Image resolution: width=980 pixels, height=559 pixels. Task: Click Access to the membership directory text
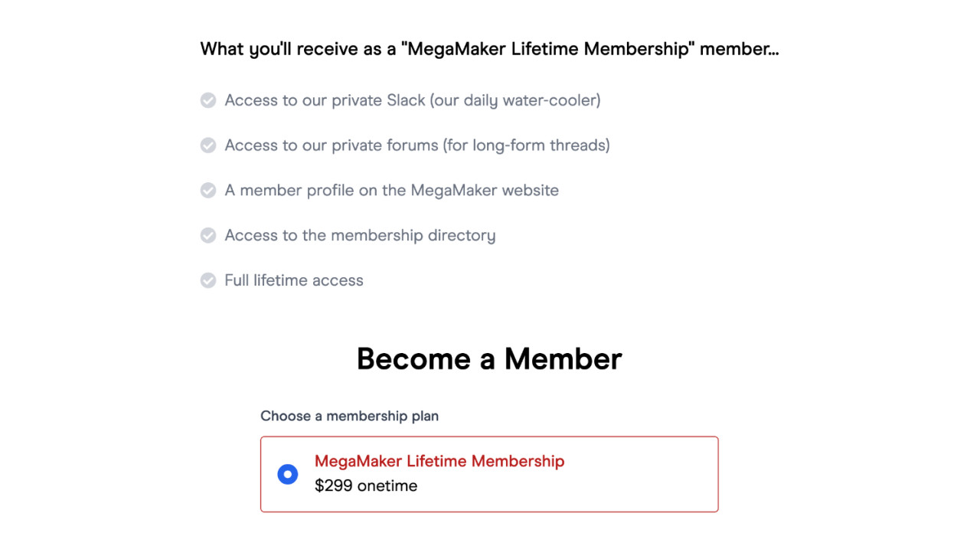[x=360, y=235]
